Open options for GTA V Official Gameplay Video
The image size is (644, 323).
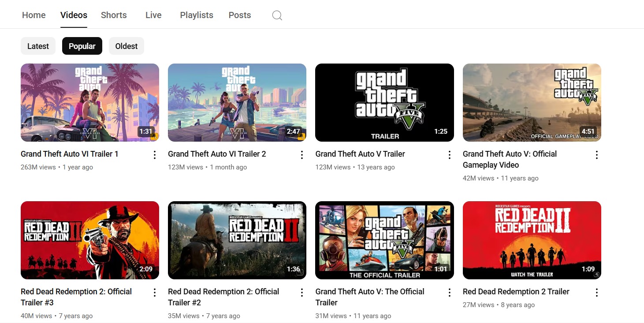coord(597,155)
